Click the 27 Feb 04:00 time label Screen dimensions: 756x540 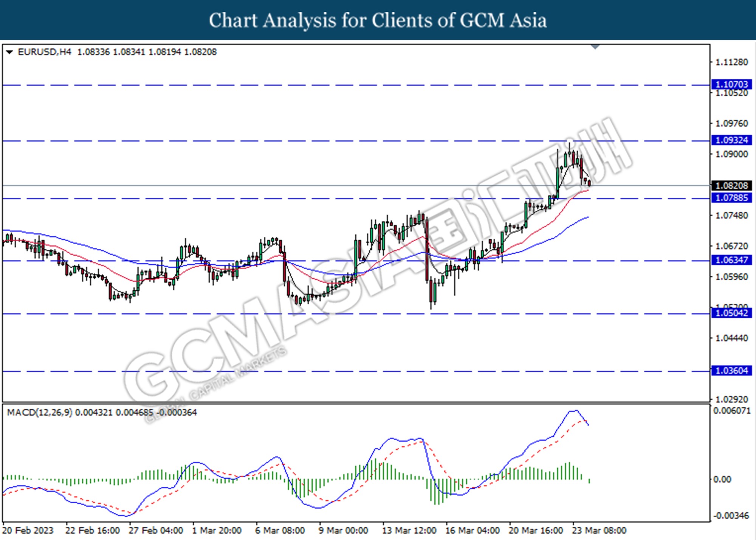coord(156,531)
